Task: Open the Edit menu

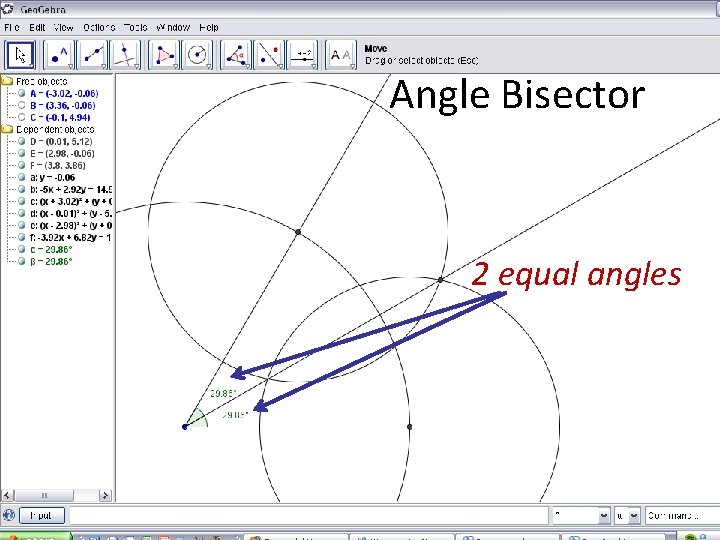Action: pos(37,28)
